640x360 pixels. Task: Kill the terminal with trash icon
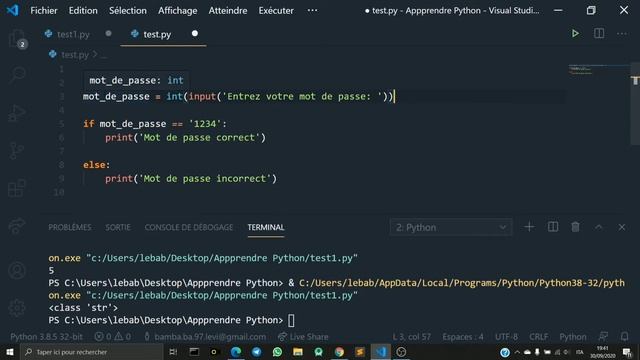click(x=575, y=227)
